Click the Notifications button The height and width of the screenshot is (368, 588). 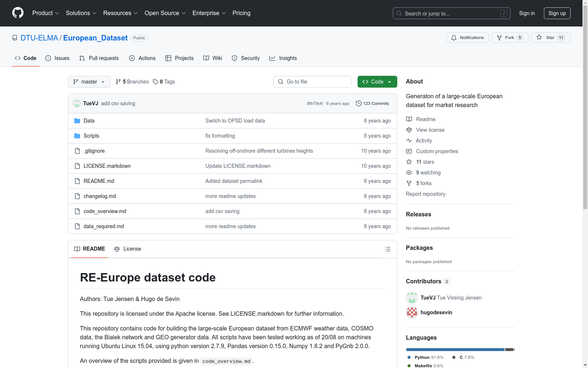point(467,38)
